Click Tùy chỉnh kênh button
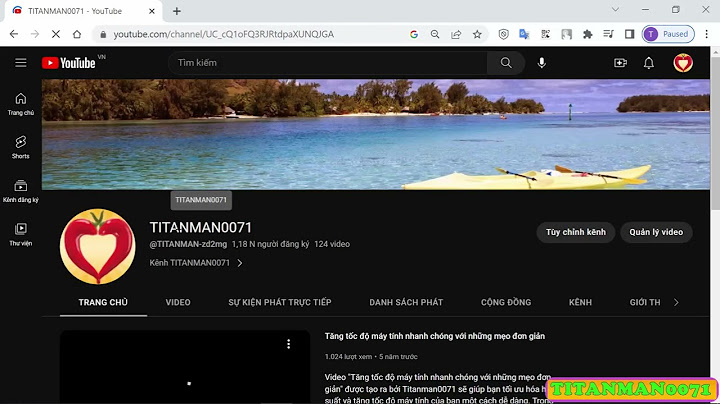Image resolution: width=720 pixels, height=404 pixels. point(576,232)
